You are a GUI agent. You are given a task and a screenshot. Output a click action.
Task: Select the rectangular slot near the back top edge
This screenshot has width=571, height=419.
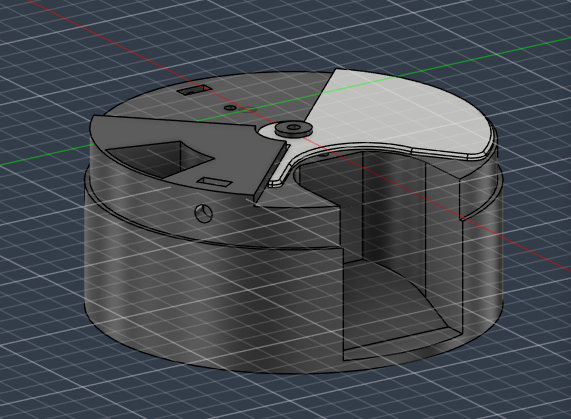(193, 90)
